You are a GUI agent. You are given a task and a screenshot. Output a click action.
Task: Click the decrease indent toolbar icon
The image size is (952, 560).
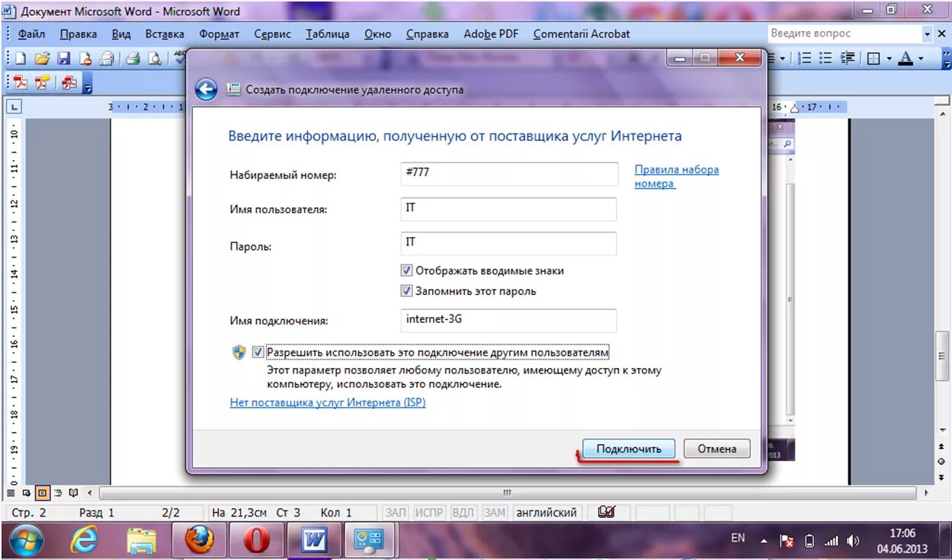848,59
